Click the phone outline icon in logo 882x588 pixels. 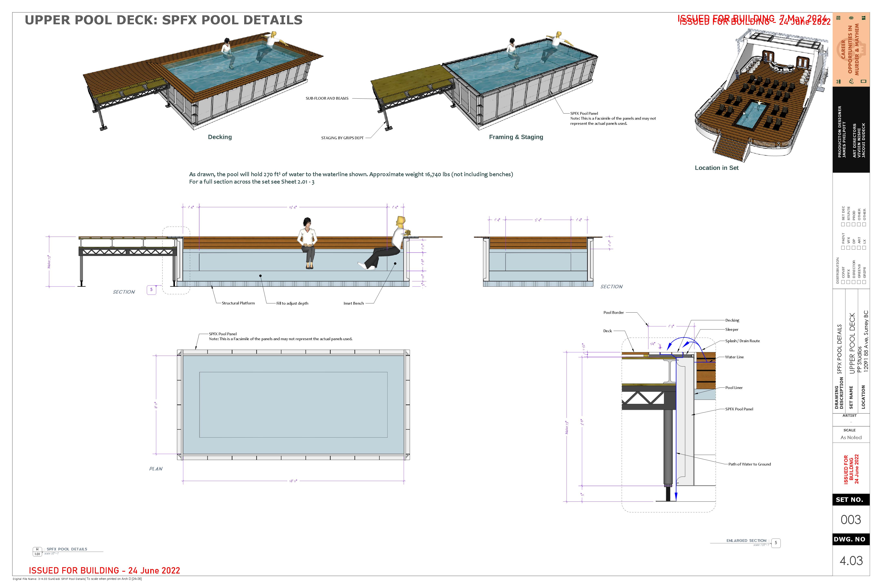click(864, 81)
